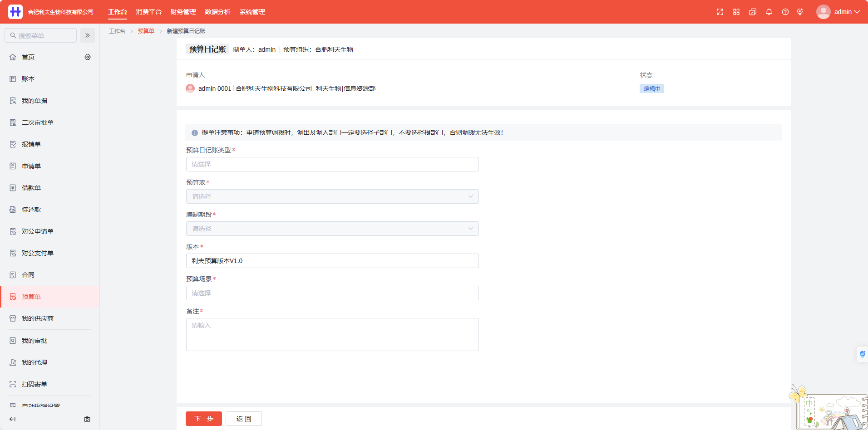Viewport: 868px width, 430px height.
Task: Switch to 消费平台 top tab
Action: (148, 12)
